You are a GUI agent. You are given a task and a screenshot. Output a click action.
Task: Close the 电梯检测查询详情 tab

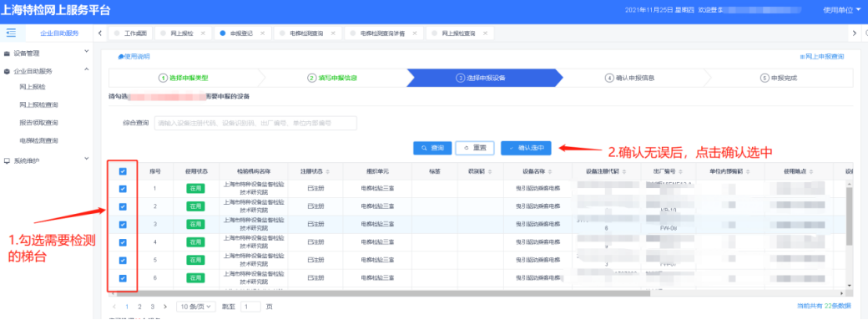tap(415, 33)
